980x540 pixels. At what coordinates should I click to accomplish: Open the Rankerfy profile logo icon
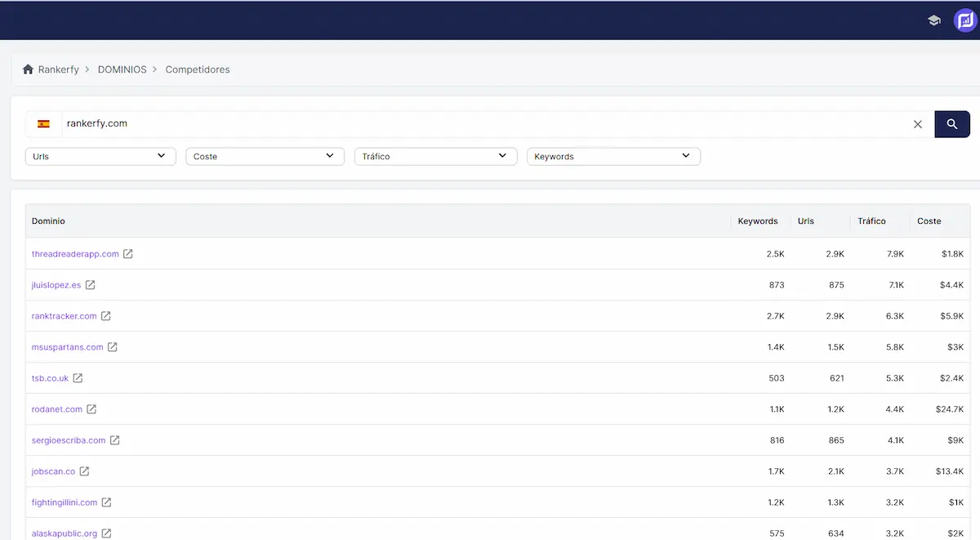[965, 20]
